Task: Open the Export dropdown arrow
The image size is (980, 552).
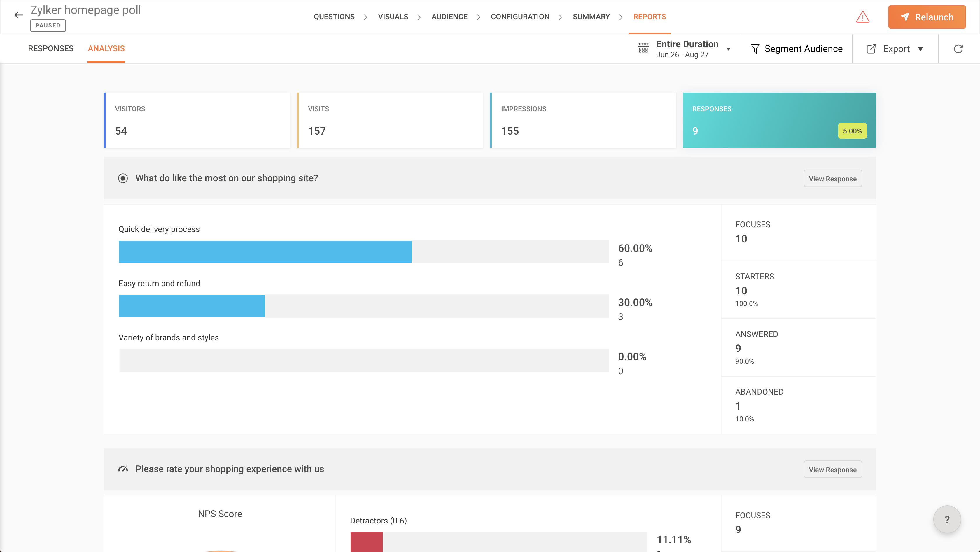Action: [x=920, y=49]
